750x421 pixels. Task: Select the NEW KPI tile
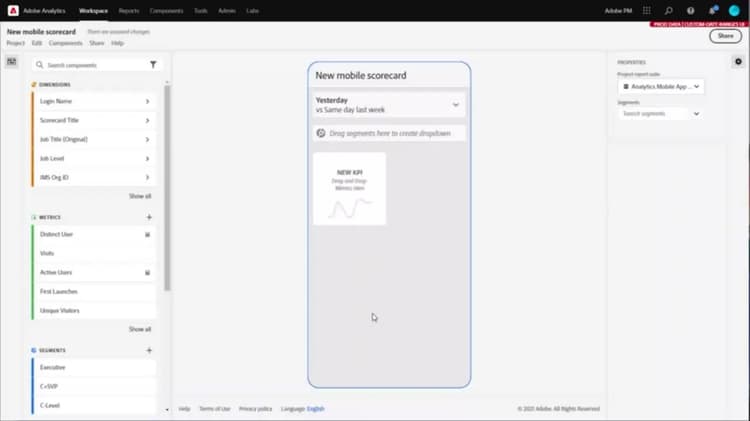tap(350, 188)
